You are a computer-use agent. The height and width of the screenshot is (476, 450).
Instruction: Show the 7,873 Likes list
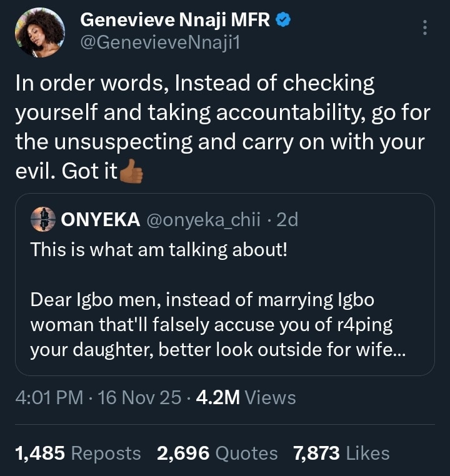coord(341,453)
